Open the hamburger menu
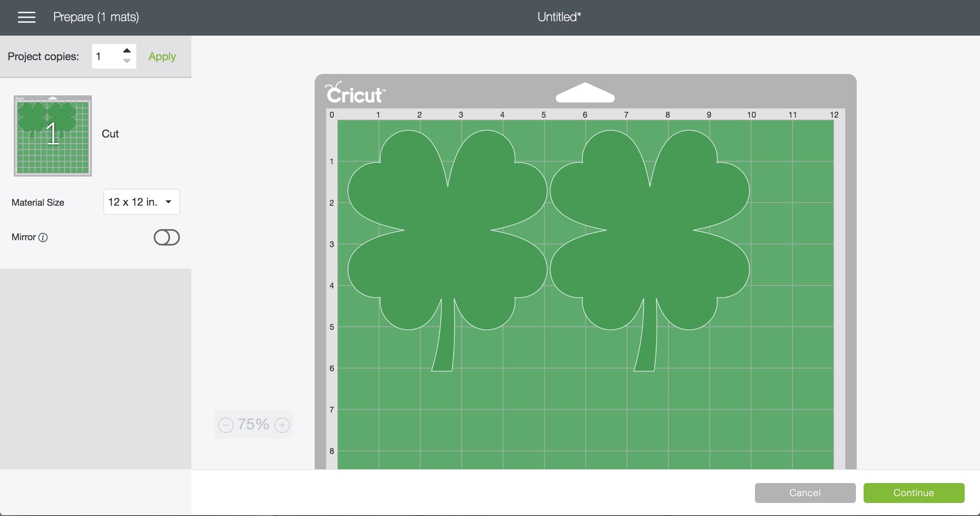The width and height of the screenshot is (980, 516). click(26, 17)
